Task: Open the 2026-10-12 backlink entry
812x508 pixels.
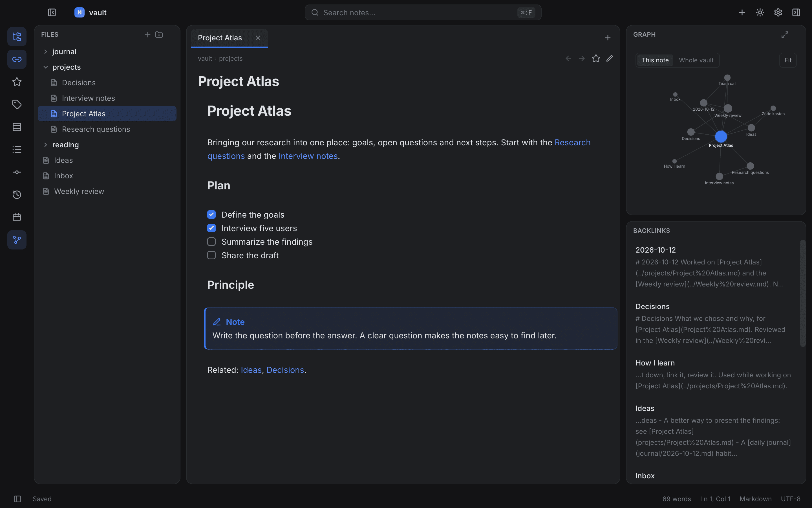Action: tap(713, 267)
